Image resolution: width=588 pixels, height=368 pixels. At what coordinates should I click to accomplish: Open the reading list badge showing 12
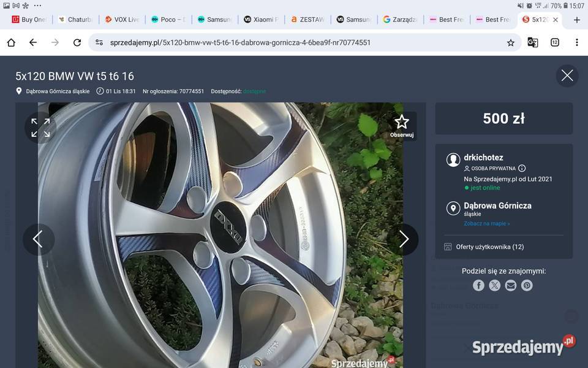(x=555, y=42)
